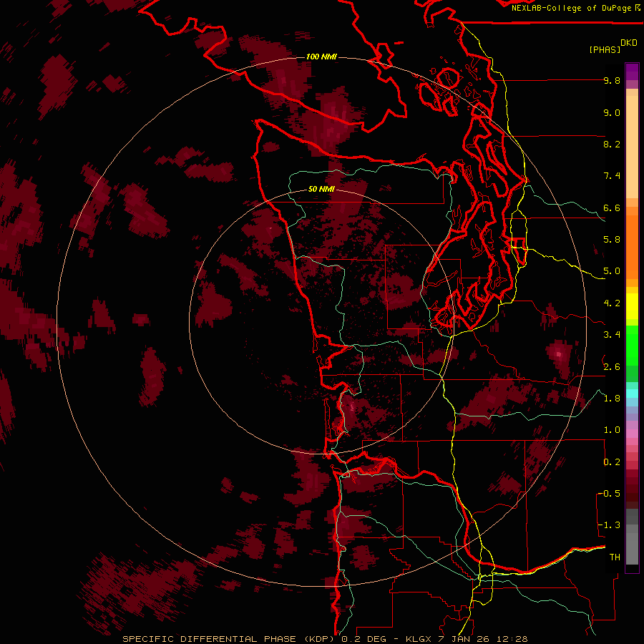This screenshot has height=644, width=644.
Task: Click the KLGX 7 JAN 26 12:28 timestamp
Action: point(467,639)
